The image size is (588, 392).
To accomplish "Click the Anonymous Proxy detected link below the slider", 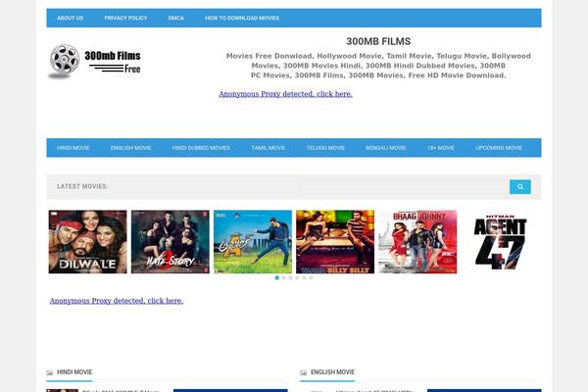I will pyautogui.click(x=117, y=301).
